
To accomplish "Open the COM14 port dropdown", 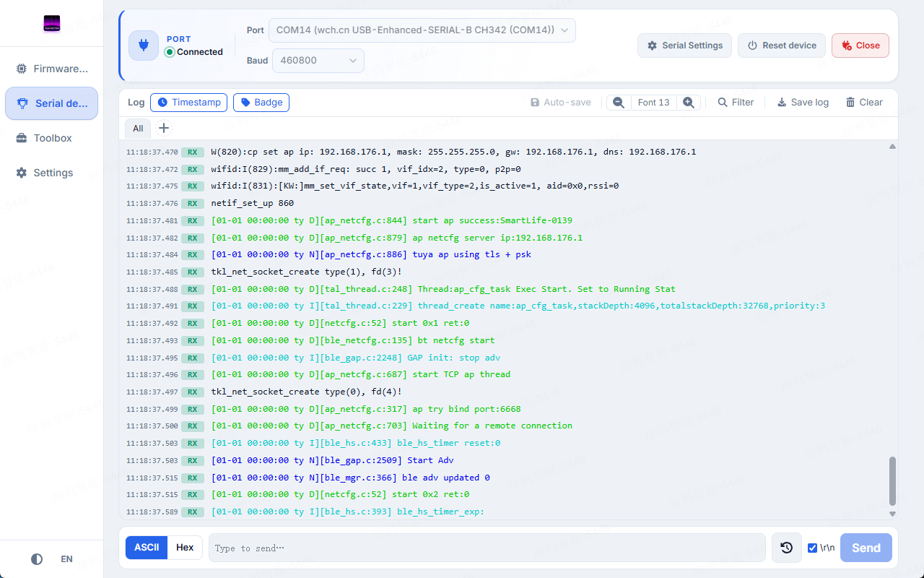I will [x=423, y=30].
